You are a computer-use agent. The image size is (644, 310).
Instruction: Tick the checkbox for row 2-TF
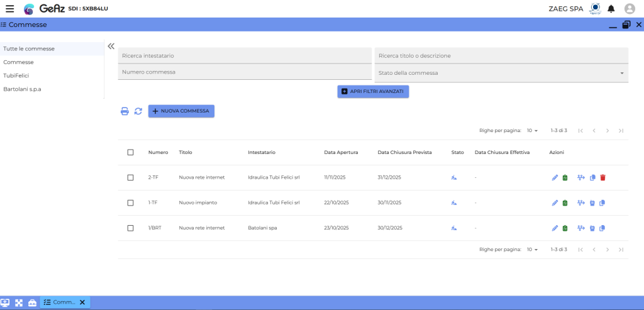point(130,177)
